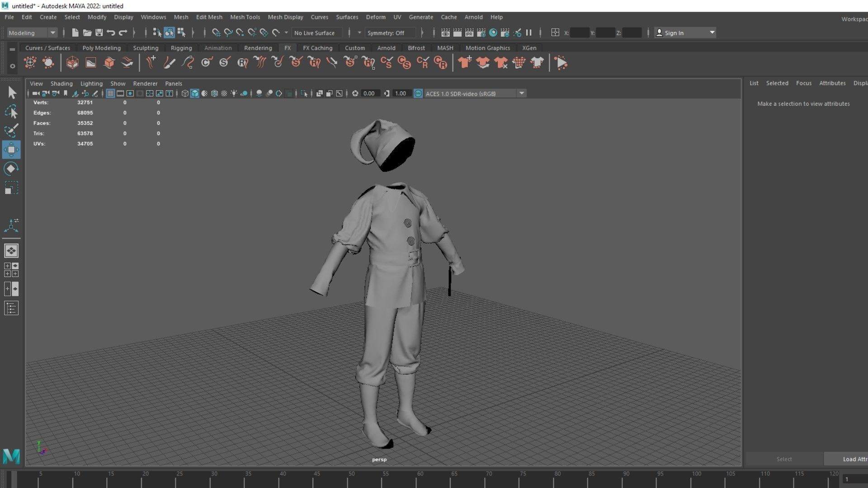Click the Save Scene floppy icon

click(99, 33)
